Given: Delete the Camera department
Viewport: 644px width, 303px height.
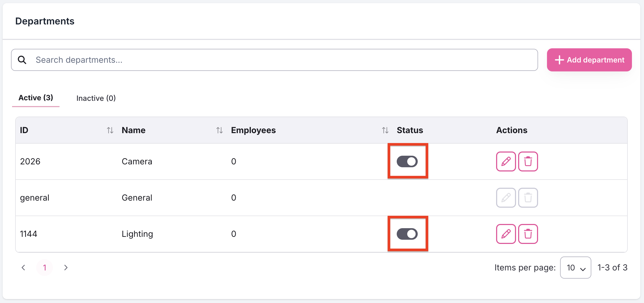Looking at the screenshot, I should coord(528,161).
